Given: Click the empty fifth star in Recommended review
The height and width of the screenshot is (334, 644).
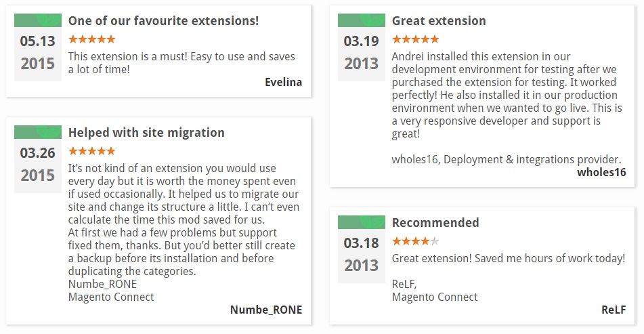Looking at the screenshot, I should (x=435, y=241).
